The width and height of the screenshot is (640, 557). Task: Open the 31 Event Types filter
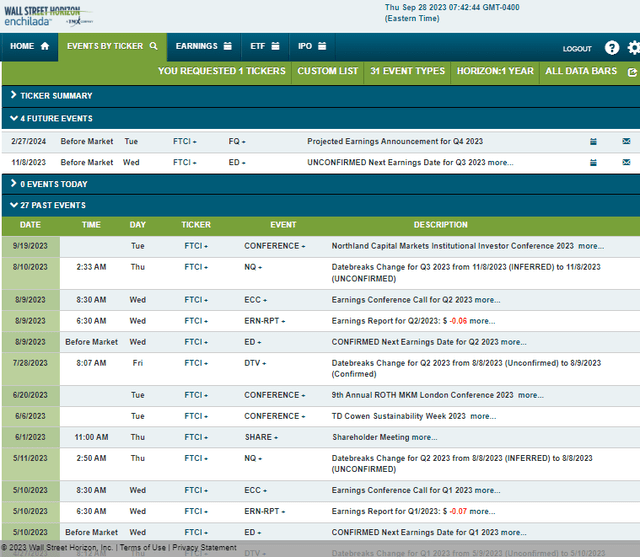[x=407, y=71]
